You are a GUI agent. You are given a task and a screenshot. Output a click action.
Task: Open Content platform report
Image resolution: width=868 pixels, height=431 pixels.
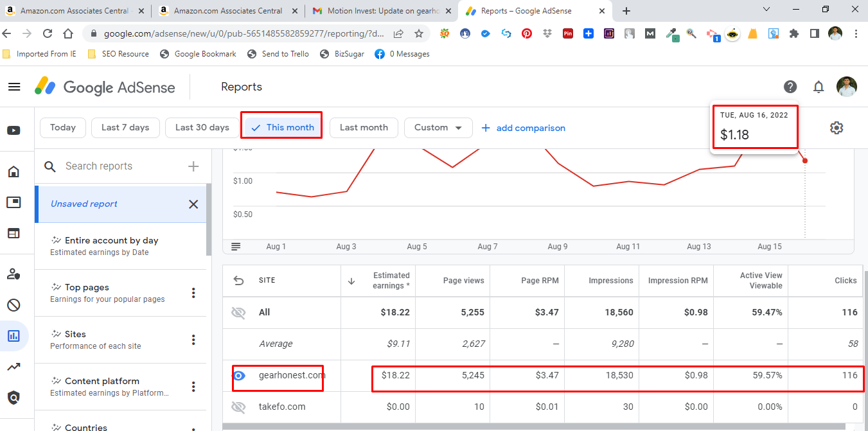[121, 387]
